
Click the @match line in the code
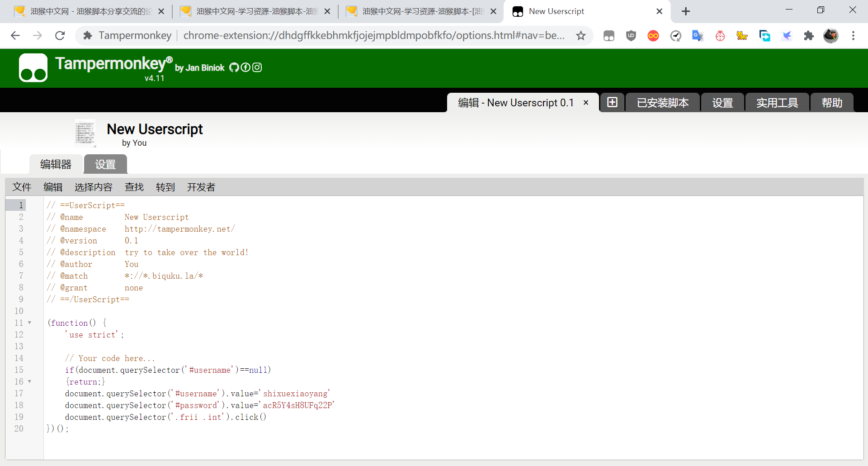click(x=125, y=276)
